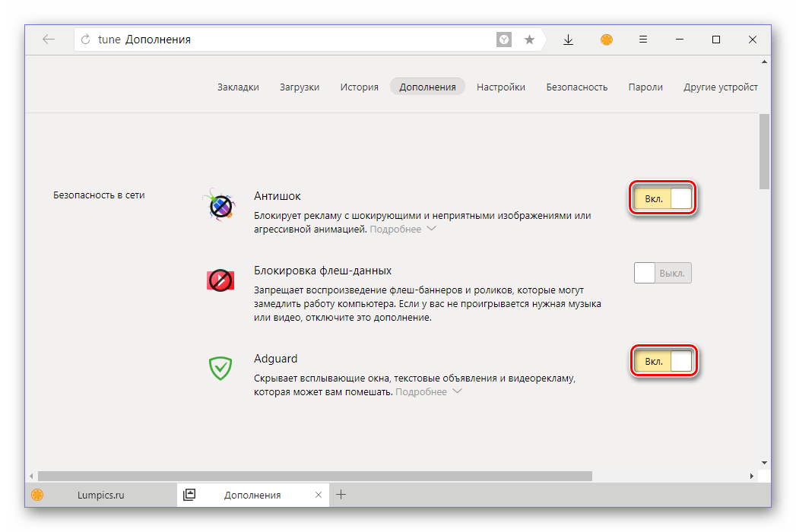Select the Дополнения browser tab
The image size is (796, 532).
(x=253, y=495)
